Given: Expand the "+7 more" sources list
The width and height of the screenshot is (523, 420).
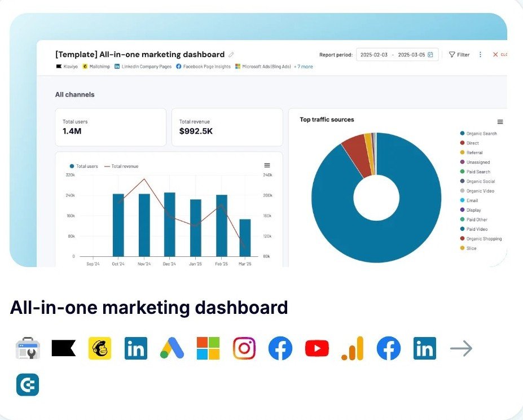Looking at the screenshot, I should [303, 67].
